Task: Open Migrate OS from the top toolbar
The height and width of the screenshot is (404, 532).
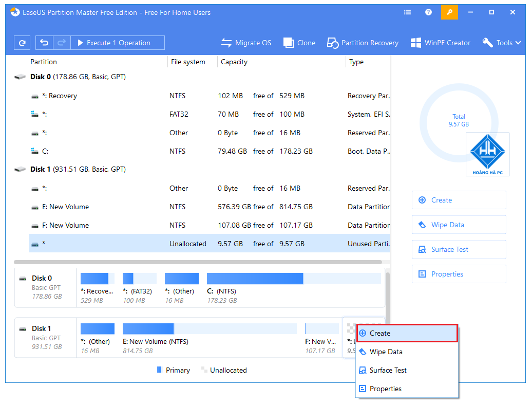Action: (246, 43)
